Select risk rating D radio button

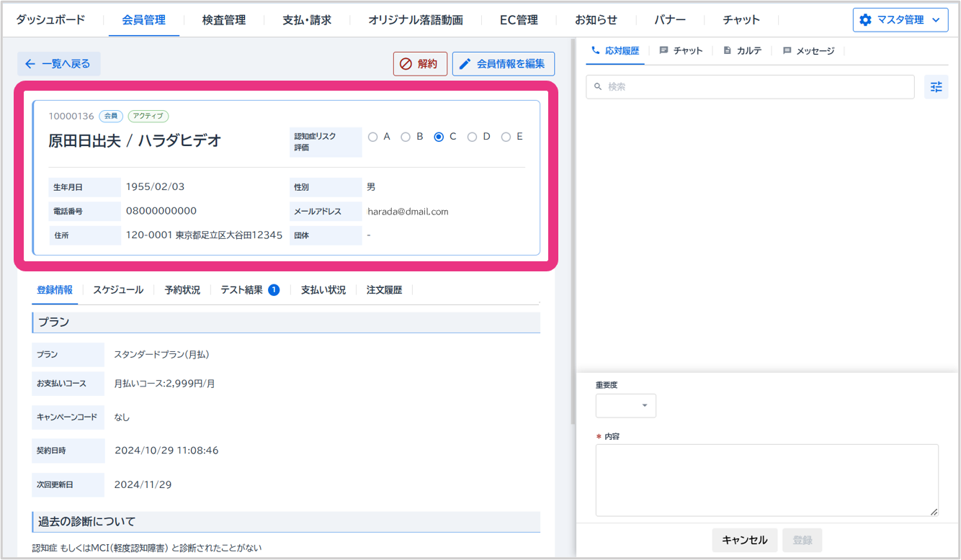click(472, 137)
